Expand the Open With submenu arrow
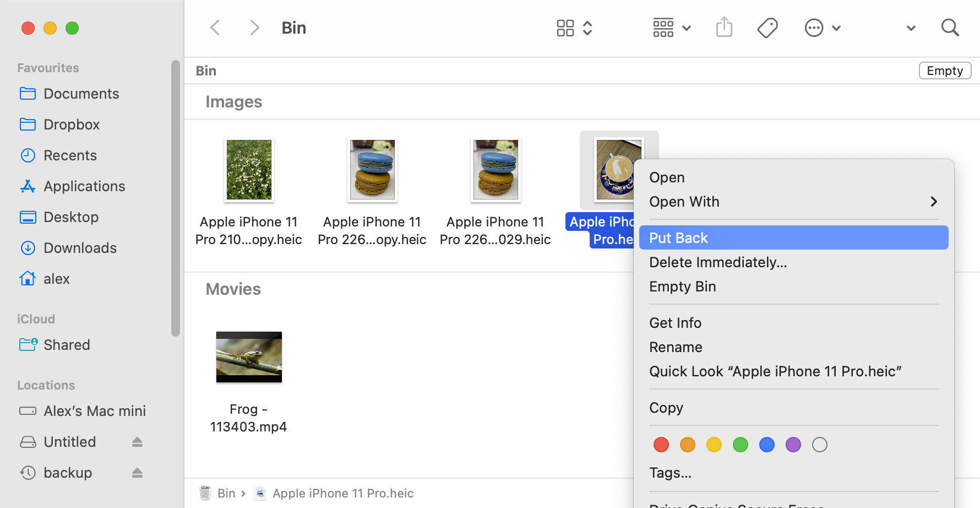The height and width of the screenshot is (508, 980). click(933, 202)
